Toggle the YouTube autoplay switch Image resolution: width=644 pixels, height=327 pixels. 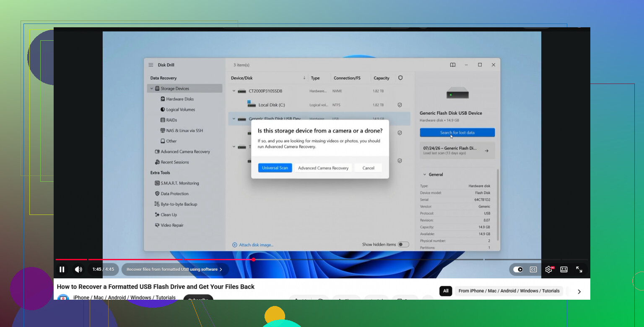pyautogui.click(x=518, y=269)
